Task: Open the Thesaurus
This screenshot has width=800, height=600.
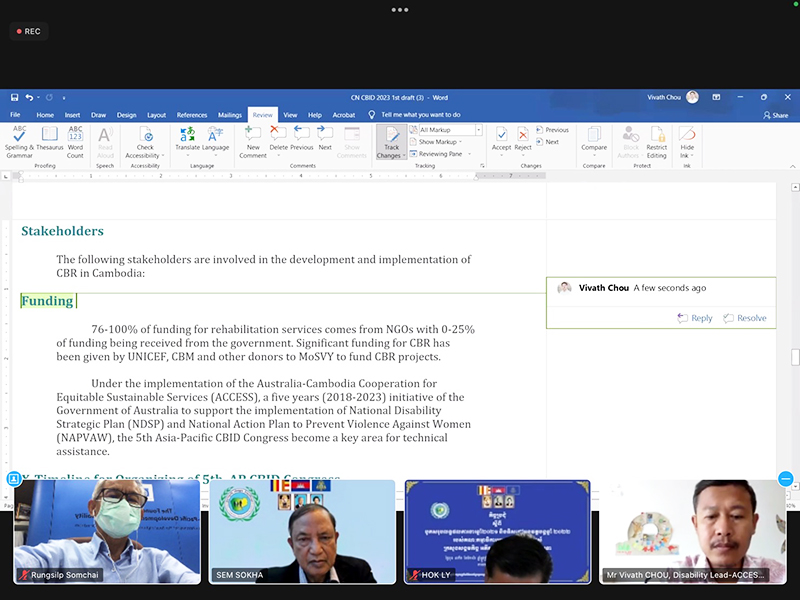Action: 49,138
